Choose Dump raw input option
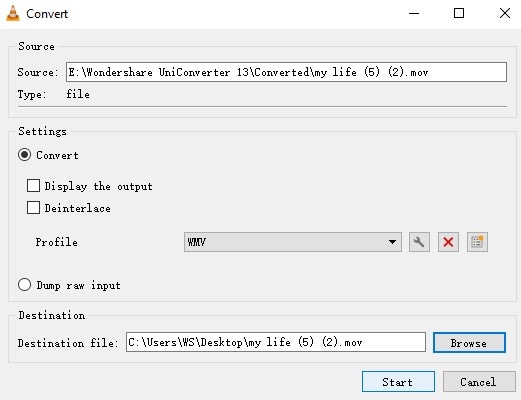The width and height of the screenshot is (521, 400). coord(25,285)
